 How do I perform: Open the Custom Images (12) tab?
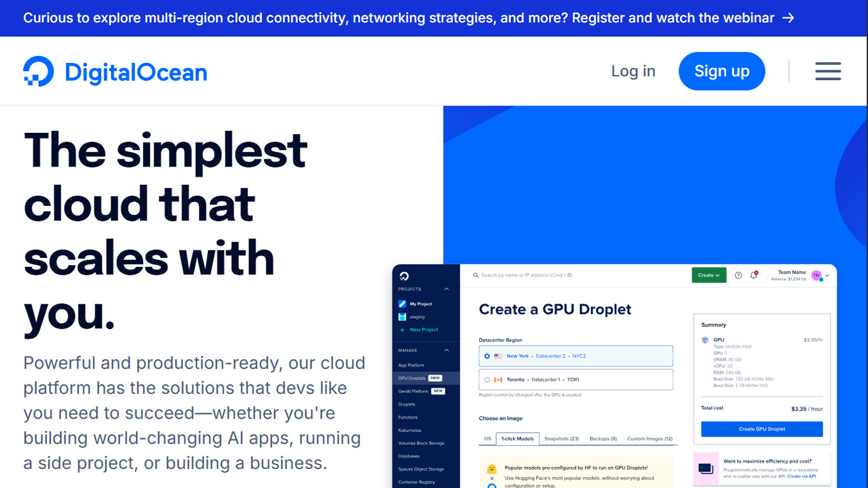point(649,438)
